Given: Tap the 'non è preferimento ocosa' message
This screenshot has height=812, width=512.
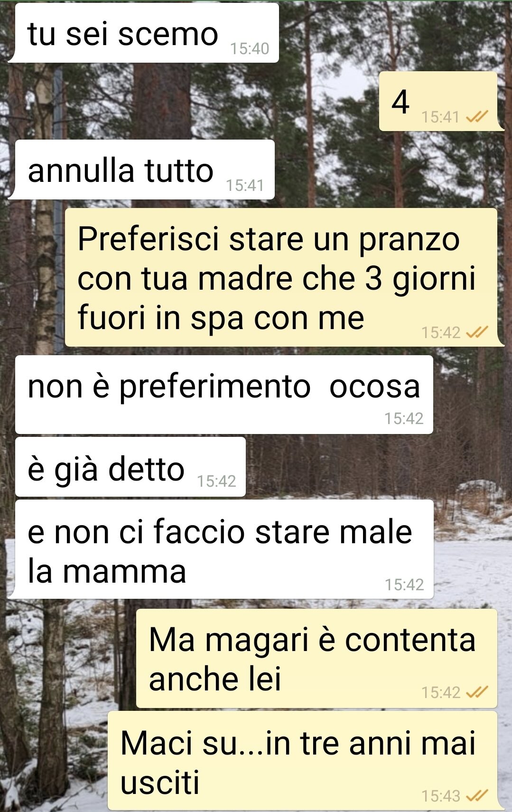Looking at the screenshot, I should (x=224, y=395).
